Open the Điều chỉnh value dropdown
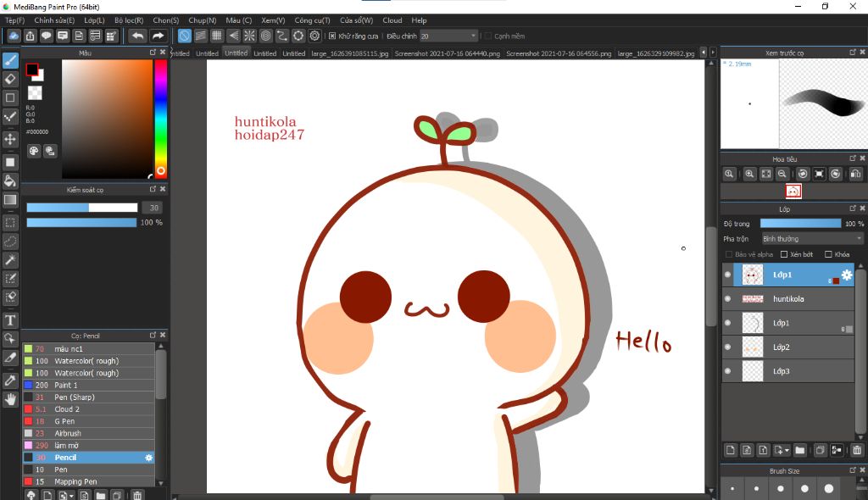The height and width of the screenshot is (500, 868). (x=448, y=36)
